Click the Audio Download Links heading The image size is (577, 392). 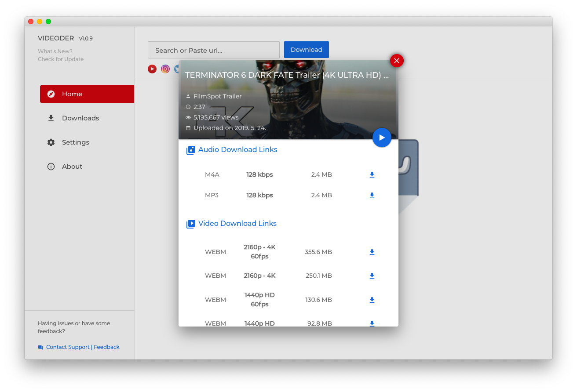(237, 149)
